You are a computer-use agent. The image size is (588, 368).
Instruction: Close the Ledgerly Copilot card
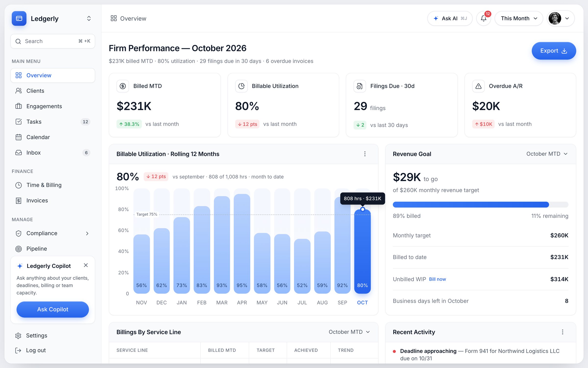point(86,265)
